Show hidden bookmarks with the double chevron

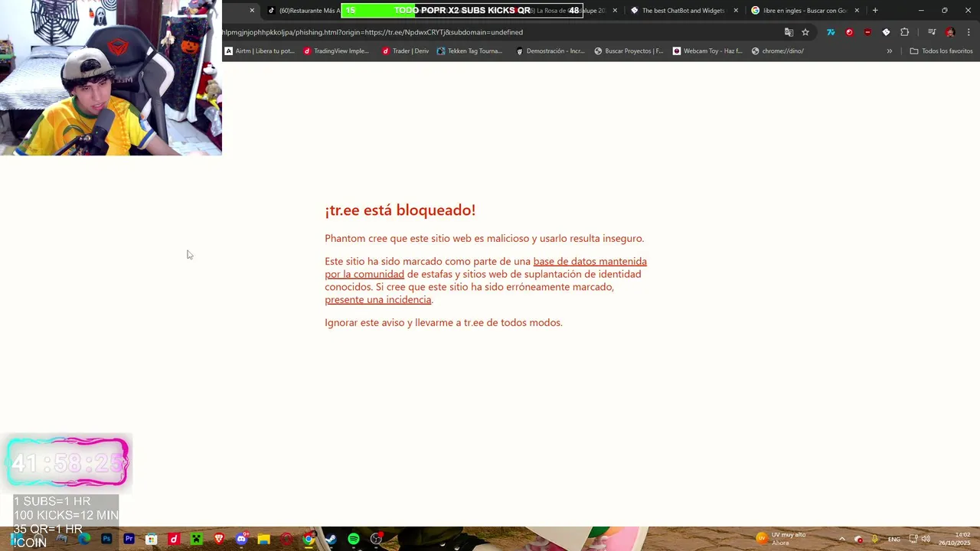(890, 51)
